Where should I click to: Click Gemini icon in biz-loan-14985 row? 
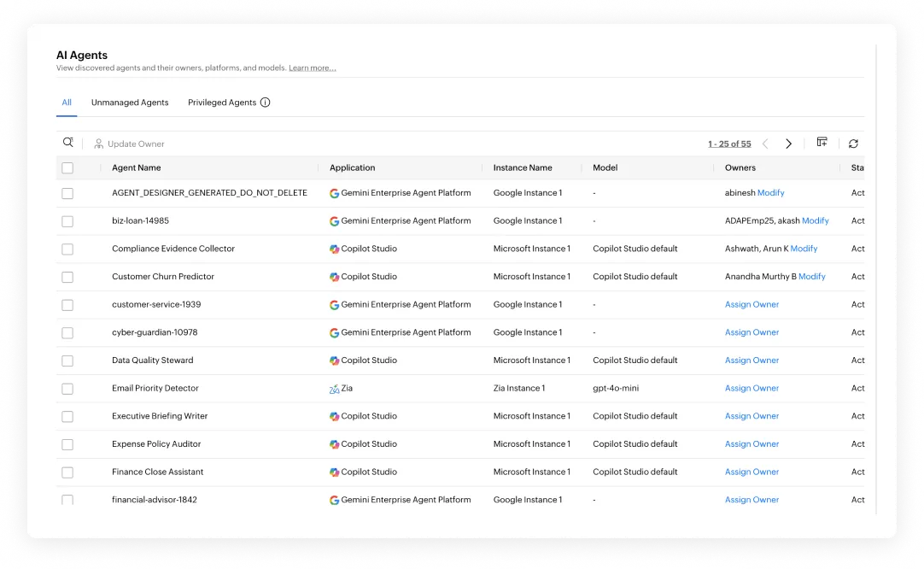point(334,221)
